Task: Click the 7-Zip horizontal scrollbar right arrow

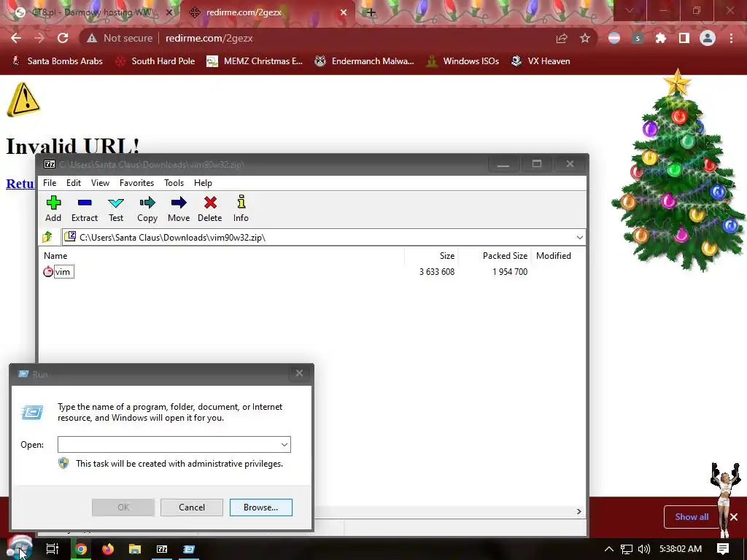Action: [x=578, y=511]
